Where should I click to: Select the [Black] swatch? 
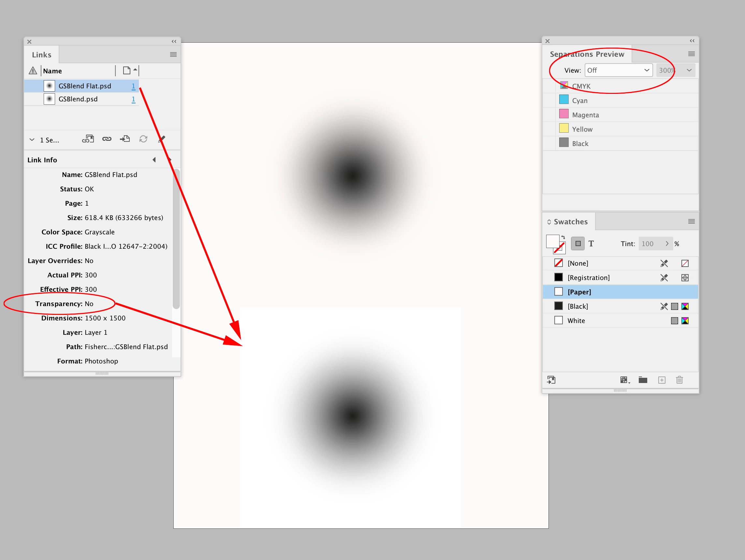tap(578, 306)
